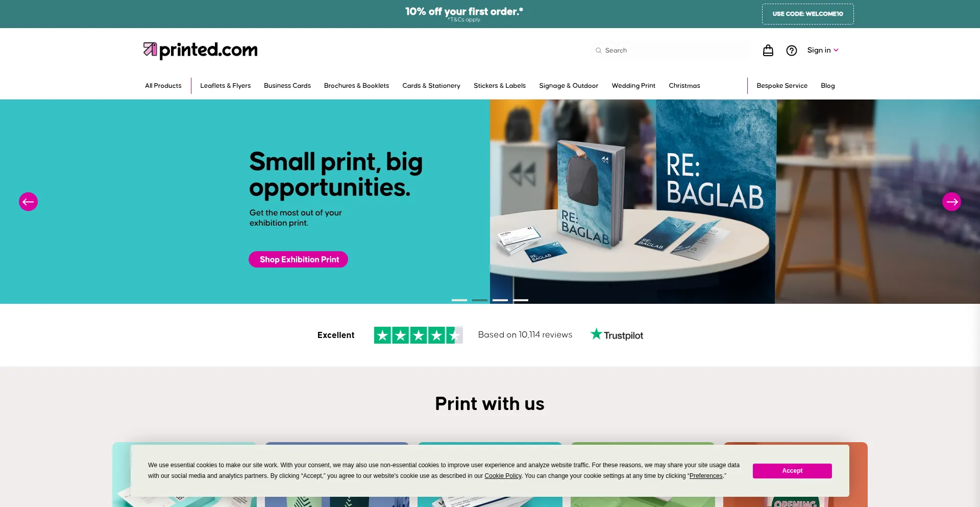Open cookie Preferences link
980x507 pixels.
pyautogui.click(x=706, y=476)
